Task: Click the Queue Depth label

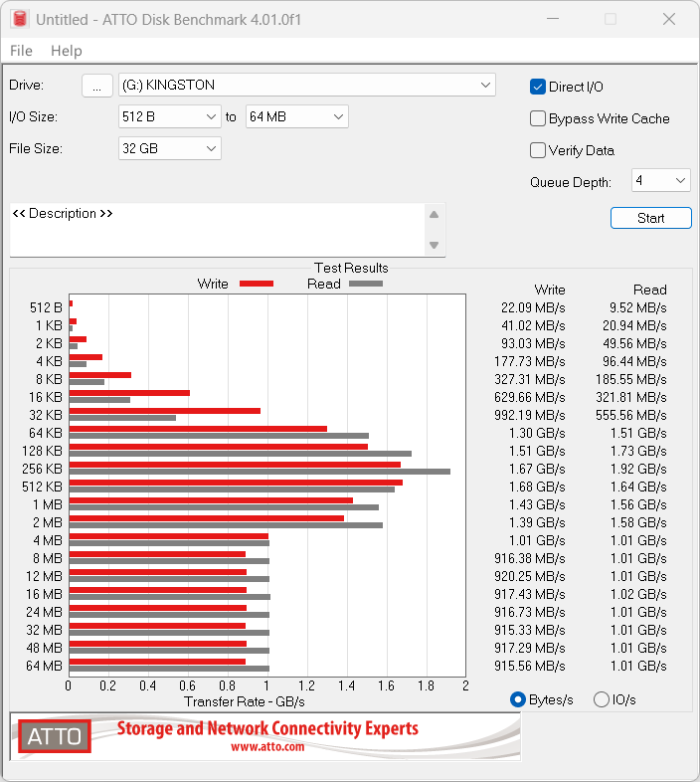Action: 571,182
